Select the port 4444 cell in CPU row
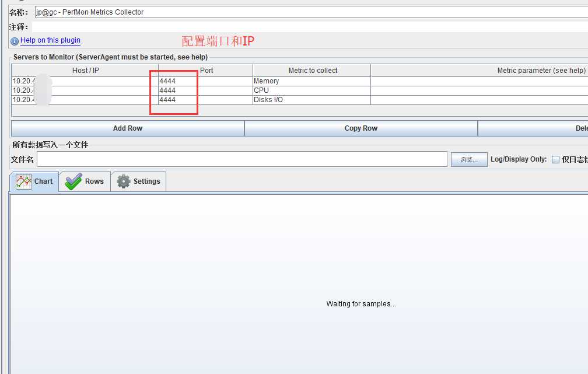 click(x=205, y=90)
